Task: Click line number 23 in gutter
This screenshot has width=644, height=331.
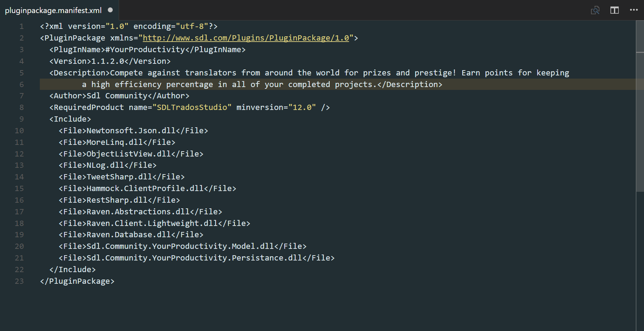Action: point(19,281)
